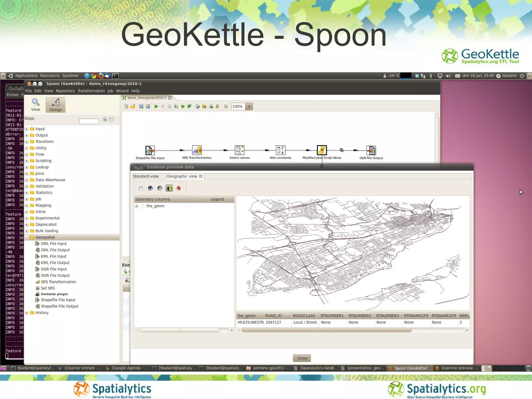Run the transformation with the green play icon

point(156,106)
